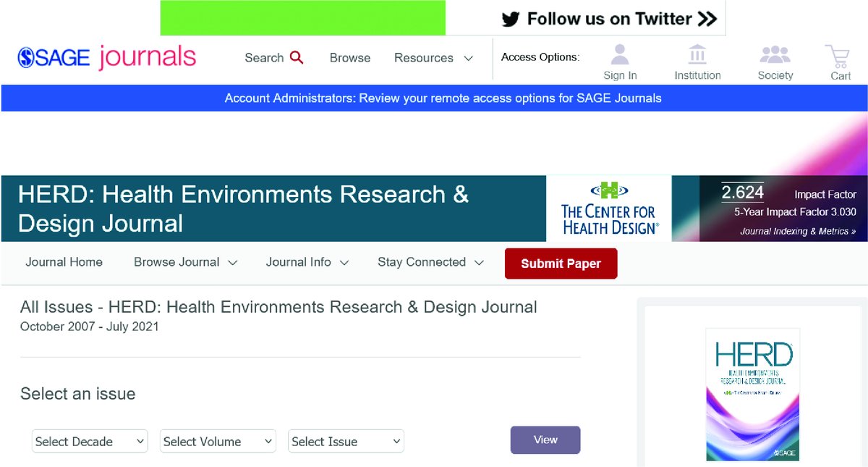Click the Society members icon
The height and width of the screenshot is (467, 868).
(775, 54)
